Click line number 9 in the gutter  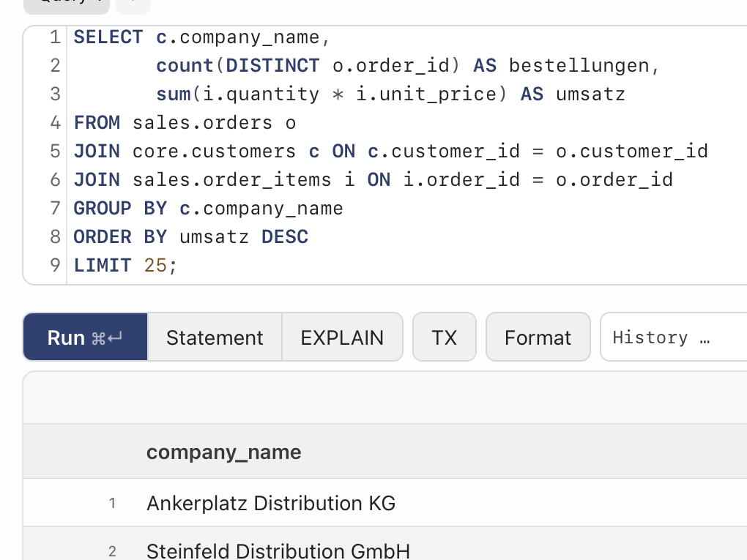click(x=55, y=265)
